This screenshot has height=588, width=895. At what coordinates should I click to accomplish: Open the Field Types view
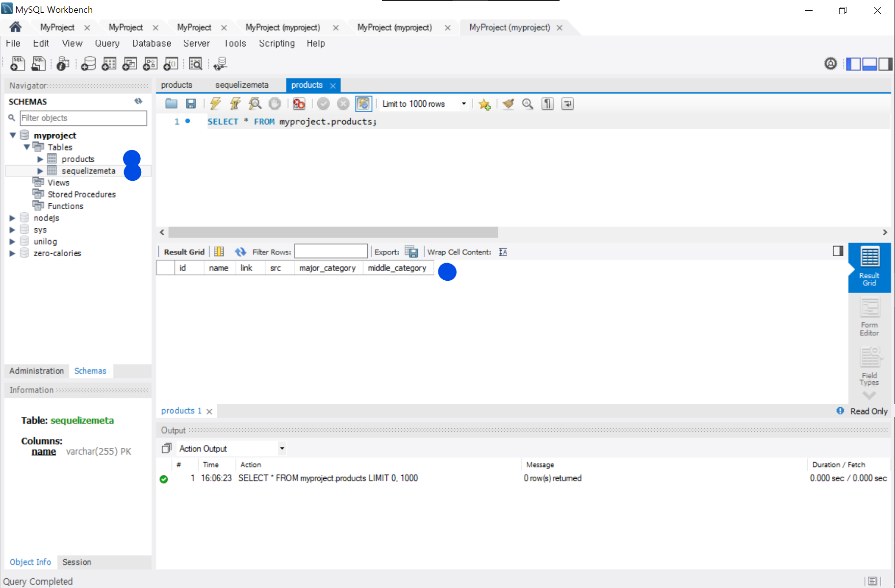[869, 367]
